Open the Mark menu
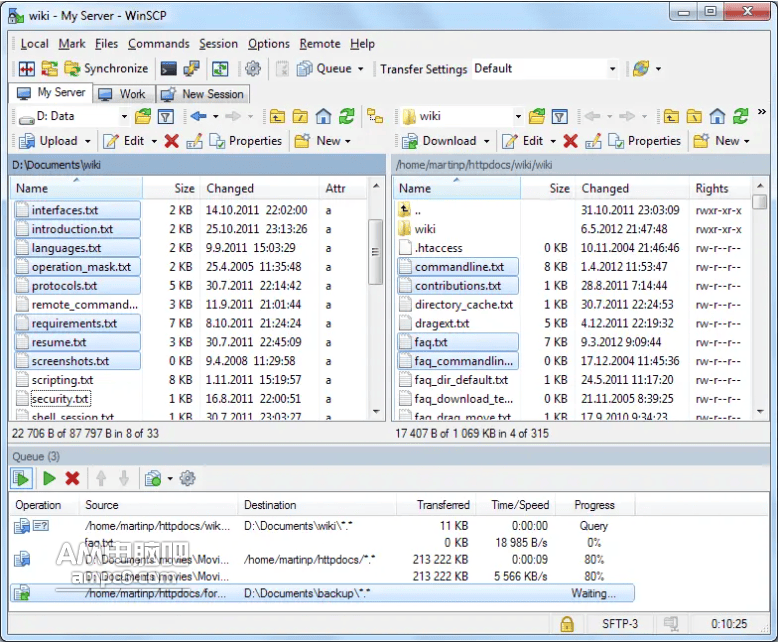Image resolution: width=778 pixels, height=642 pixels. [72, 44]
